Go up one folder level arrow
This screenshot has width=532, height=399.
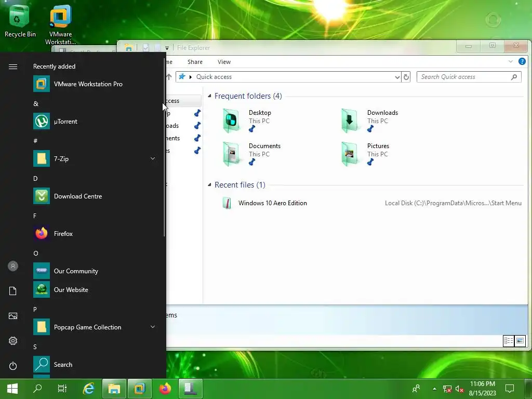(169, 77)
